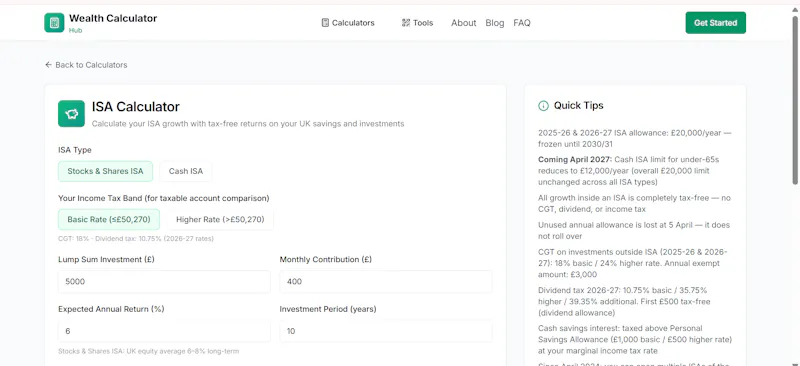
Task: Open the Calculators menu
Action: [x=348, y=23]
